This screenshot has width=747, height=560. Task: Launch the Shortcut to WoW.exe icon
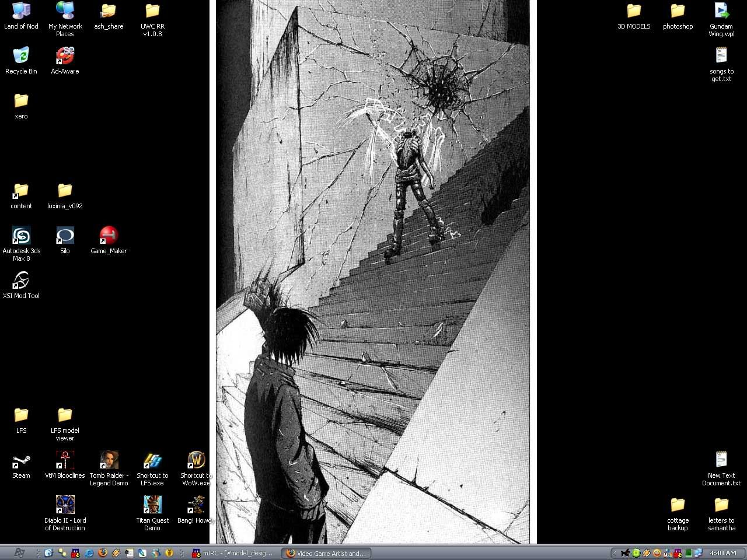click(x=196, y=468)
